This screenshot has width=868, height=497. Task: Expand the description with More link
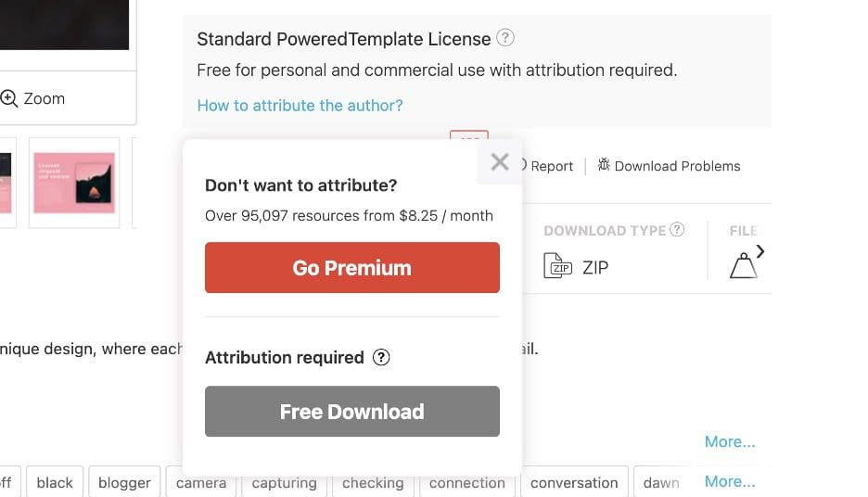pyautogui.click(x=730, y=441)
